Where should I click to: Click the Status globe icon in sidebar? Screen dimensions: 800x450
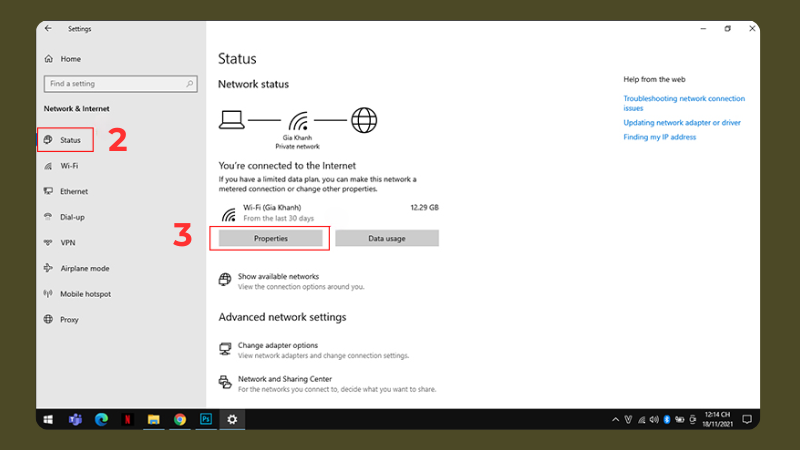[x=48, y=140]
